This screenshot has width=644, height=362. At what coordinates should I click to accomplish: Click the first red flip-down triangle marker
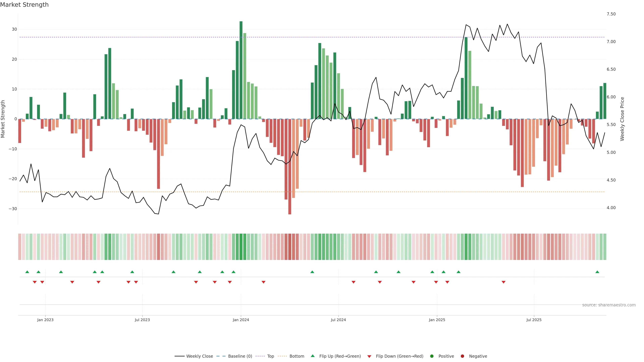35,282
